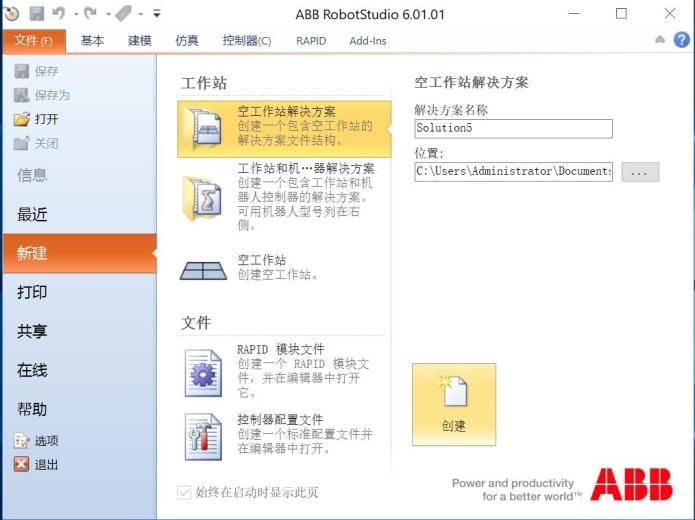Open the 信息 section

pyautogui.click(x=32, y=175)
